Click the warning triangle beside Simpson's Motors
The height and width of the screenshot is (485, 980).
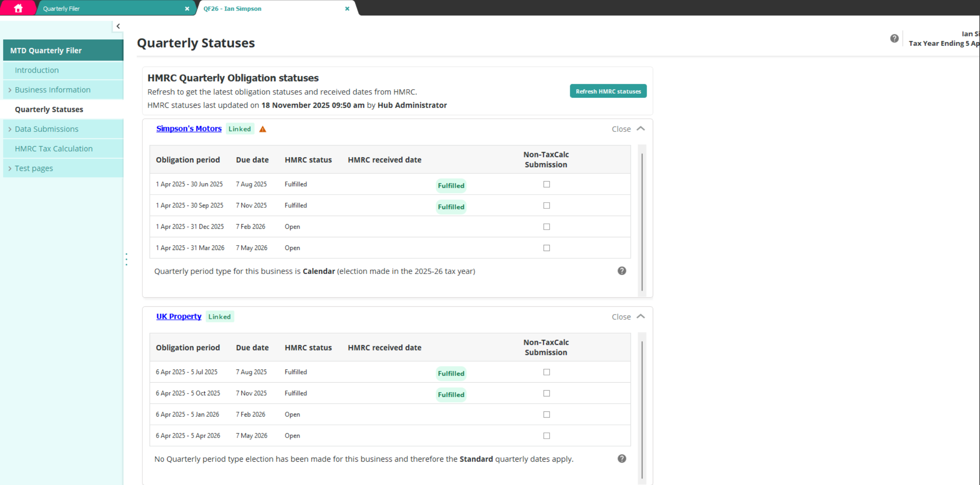pos(262,129)
